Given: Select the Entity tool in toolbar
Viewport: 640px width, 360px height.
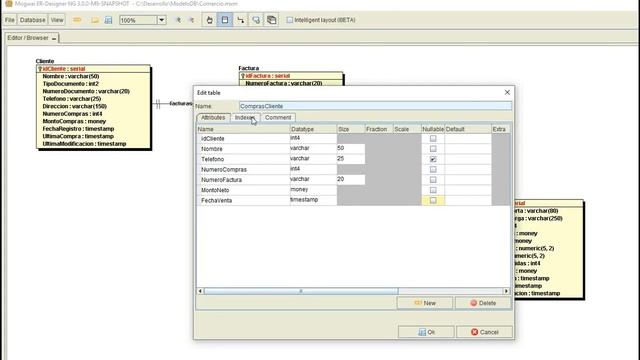Looking at the screenshot, I should pyautogui.click(x=225, y=20).
